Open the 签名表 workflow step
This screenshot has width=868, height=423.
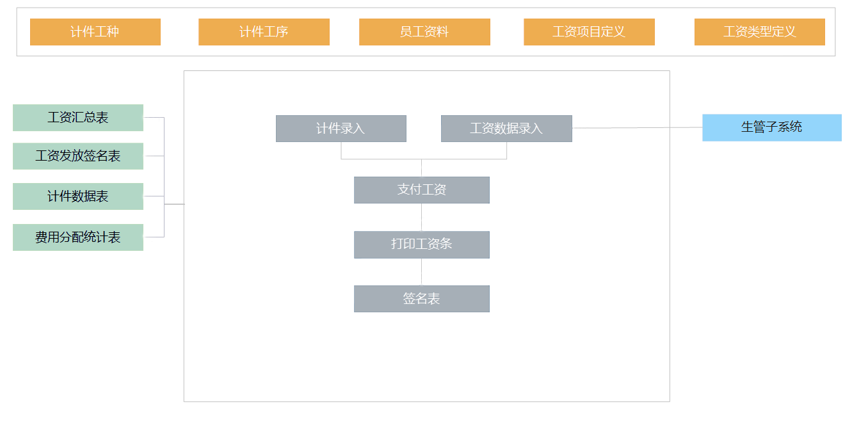click(x=421, y=299)
